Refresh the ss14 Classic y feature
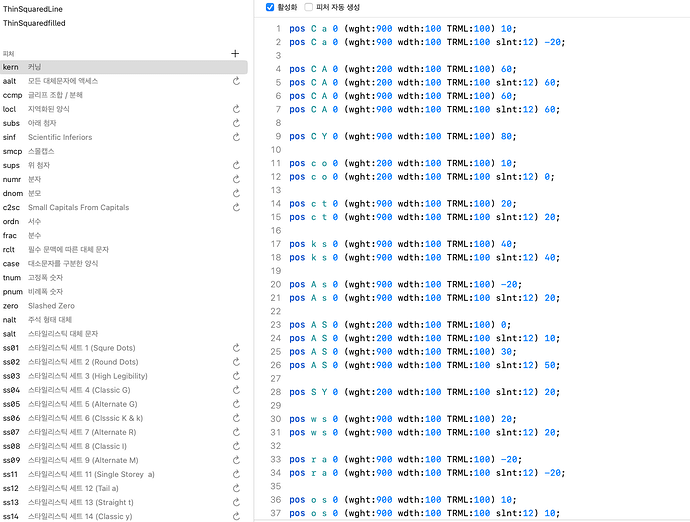Image resolution: width=690 pixels, height=522 pixels. [236, 516]
